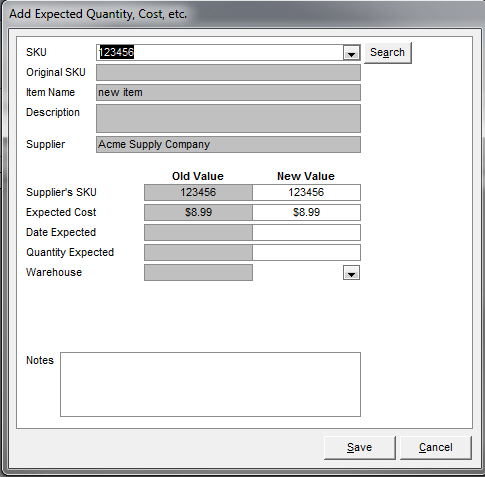The image size is (485, 477).
Task: Expand the Warehouse dropdown arrow
Action: pos(351,273)
